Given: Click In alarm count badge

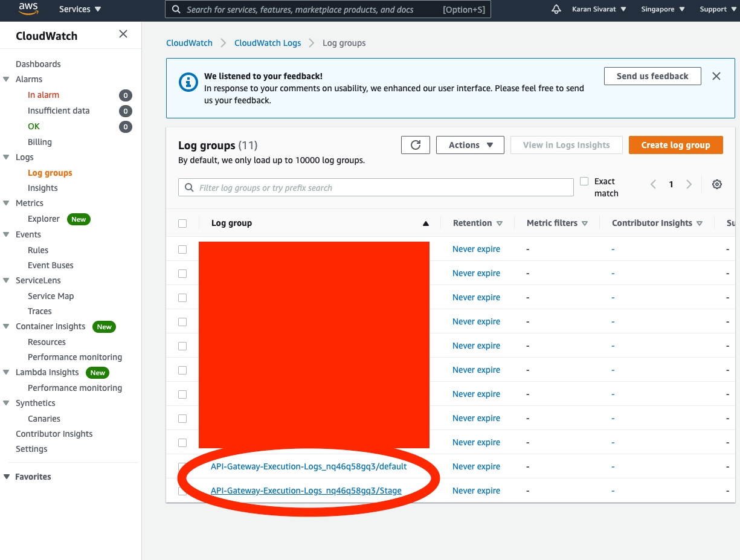Looking at the screenshot, I should click(x=126, y=95).
